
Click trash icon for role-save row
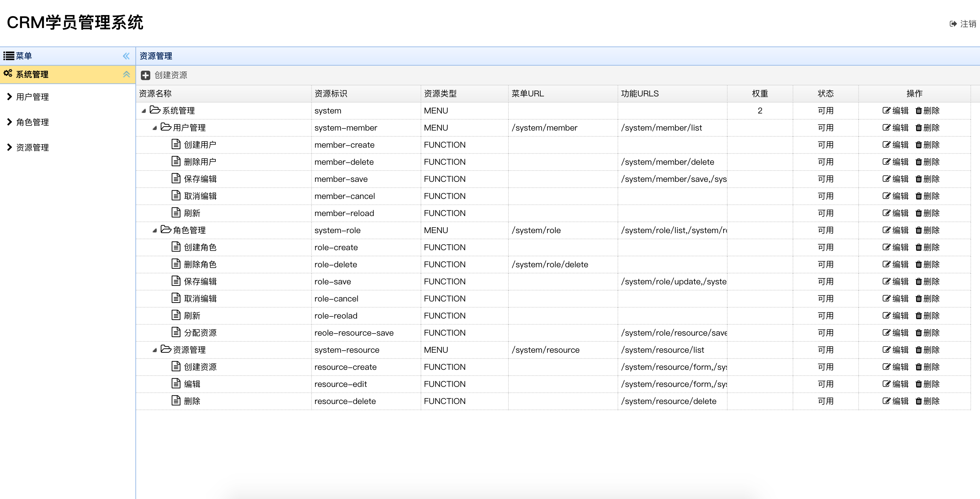[918, 281]
